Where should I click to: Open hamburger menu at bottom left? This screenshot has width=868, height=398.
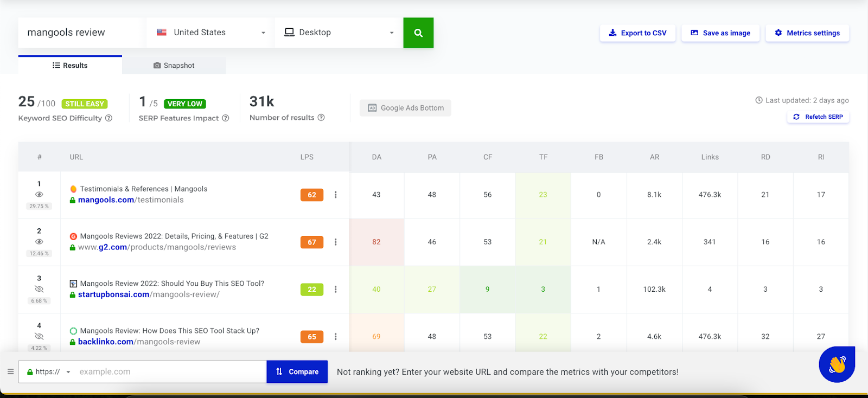10,371
